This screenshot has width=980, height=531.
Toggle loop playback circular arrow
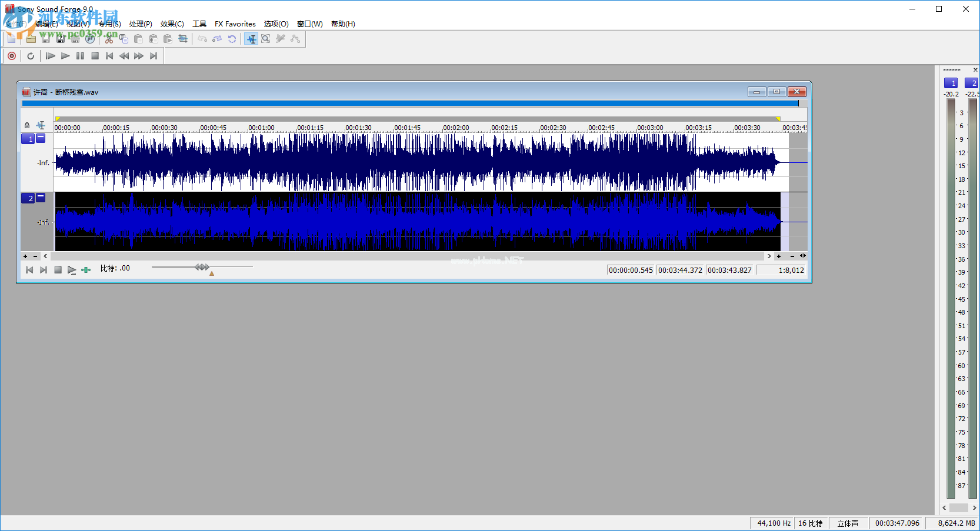pyautogui.click(x=31, y=56)
